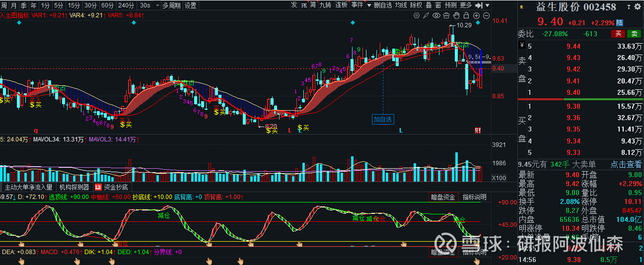
Task: Select the 机构探测器 indicator tab
Action: [x=74, y=187]
